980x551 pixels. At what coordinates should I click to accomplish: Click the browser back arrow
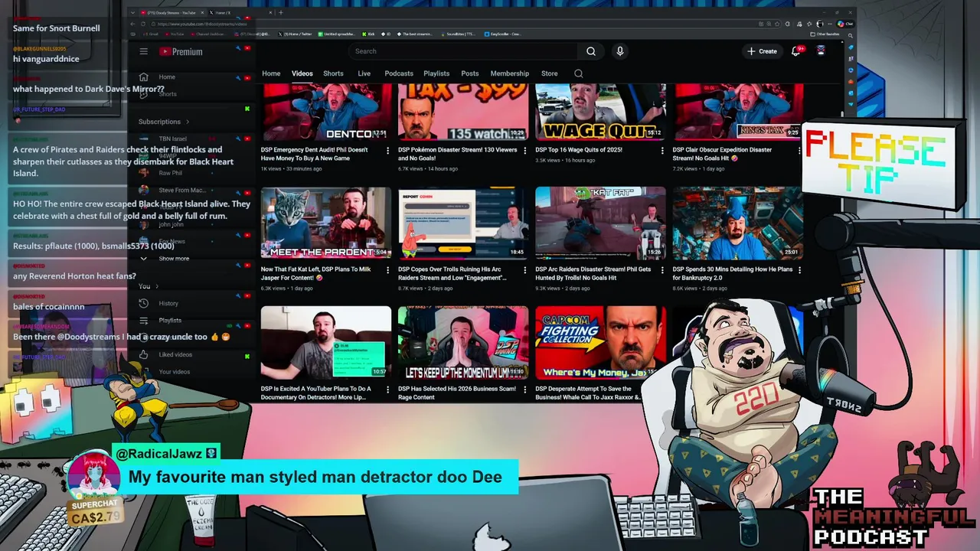(x=132, y=24)
